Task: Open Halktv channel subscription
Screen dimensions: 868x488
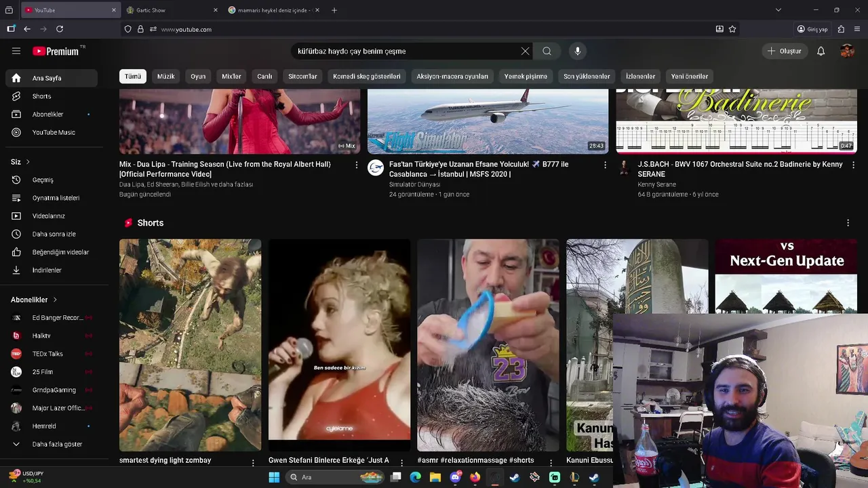Action: coord(52,335)
